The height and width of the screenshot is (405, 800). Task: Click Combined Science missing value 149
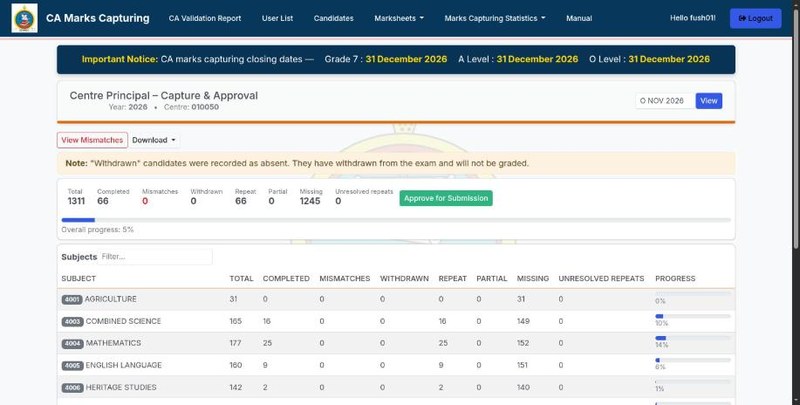[x=523, y=321]
